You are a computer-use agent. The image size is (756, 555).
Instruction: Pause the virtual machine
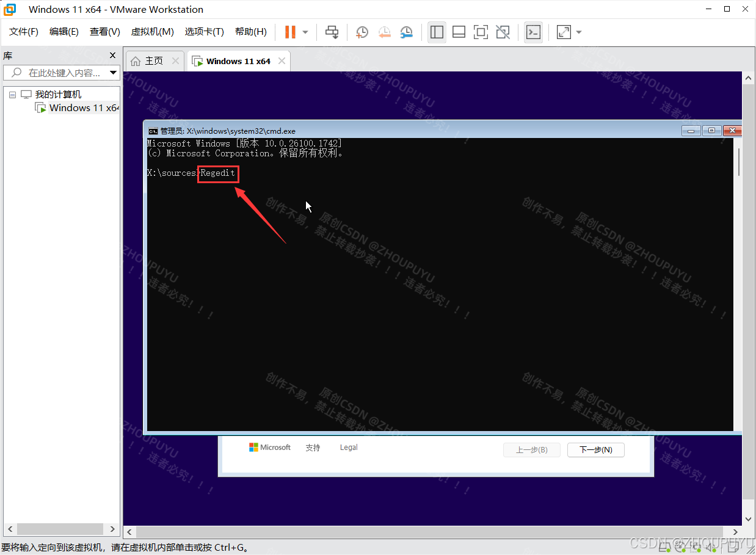click(290, 32)
